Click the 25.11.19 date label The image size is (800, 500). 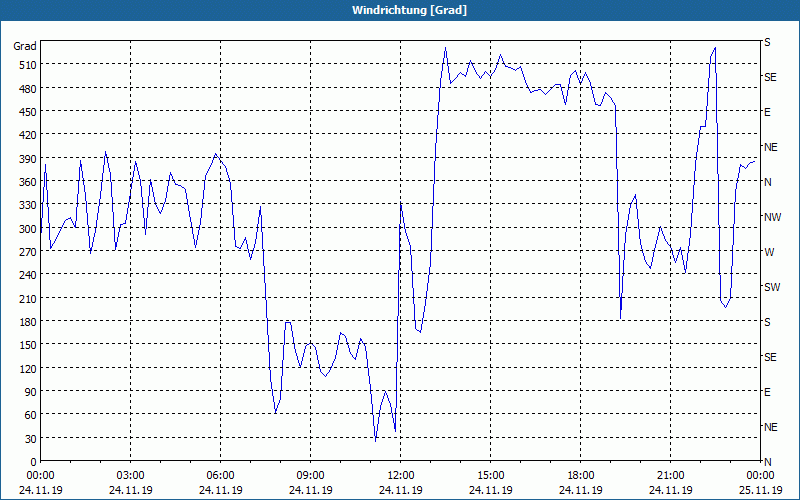(x=761, y=490)
